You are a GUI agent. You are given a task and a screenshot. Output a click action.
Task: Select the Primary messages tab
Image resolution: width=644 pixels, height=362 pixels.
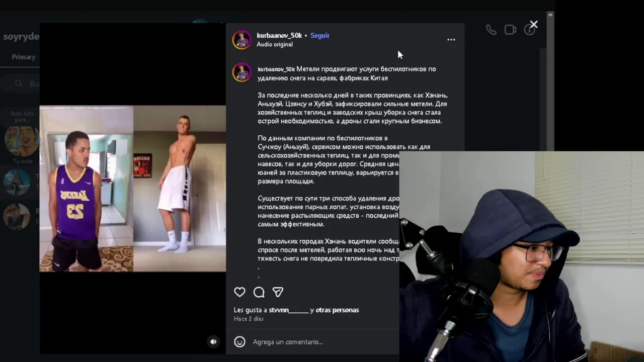point(24,57)
